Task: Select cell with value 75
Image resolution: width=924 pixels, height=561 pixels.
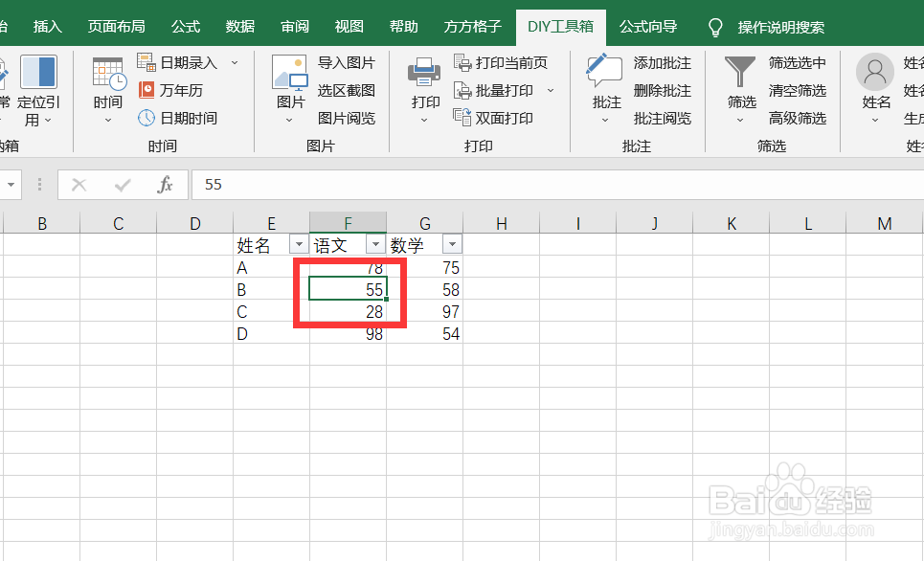Action: coord(425,267)
